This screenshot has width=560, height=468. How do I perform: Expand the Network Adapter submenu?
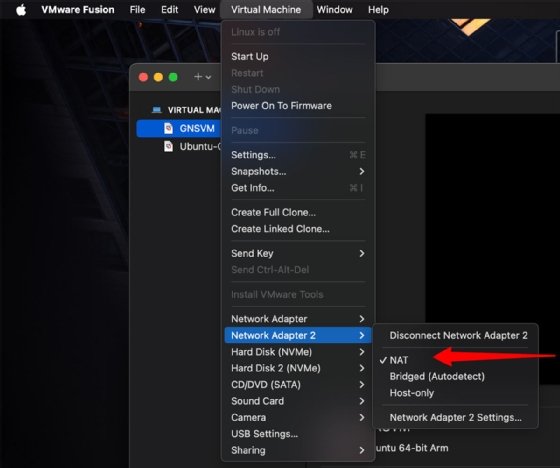(298, 319)
